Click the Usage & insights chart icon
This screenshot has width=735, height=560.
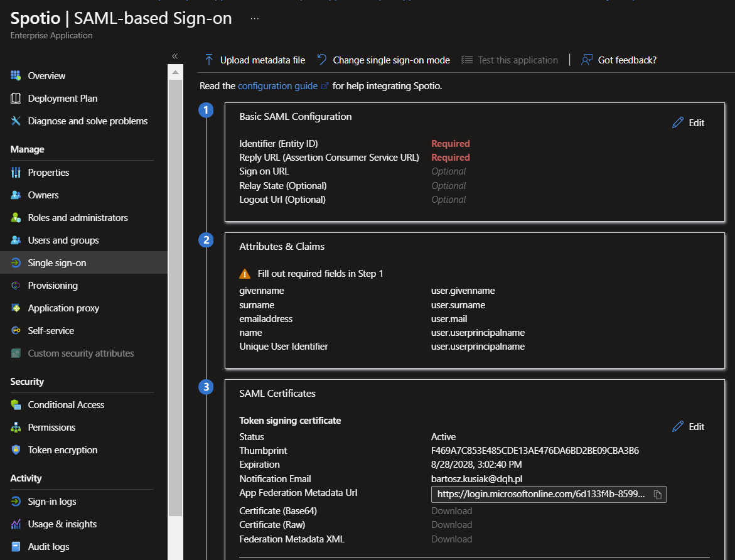pos(16,524)
